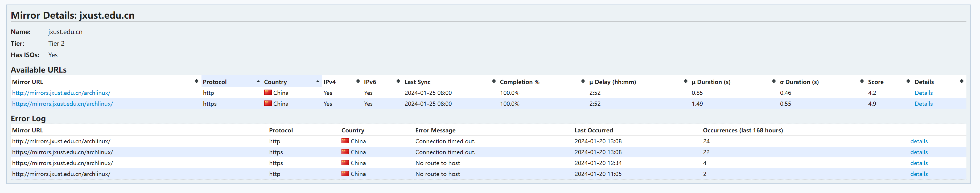
Task: View details of http No route to host error
Action: [x=919, y=174]
